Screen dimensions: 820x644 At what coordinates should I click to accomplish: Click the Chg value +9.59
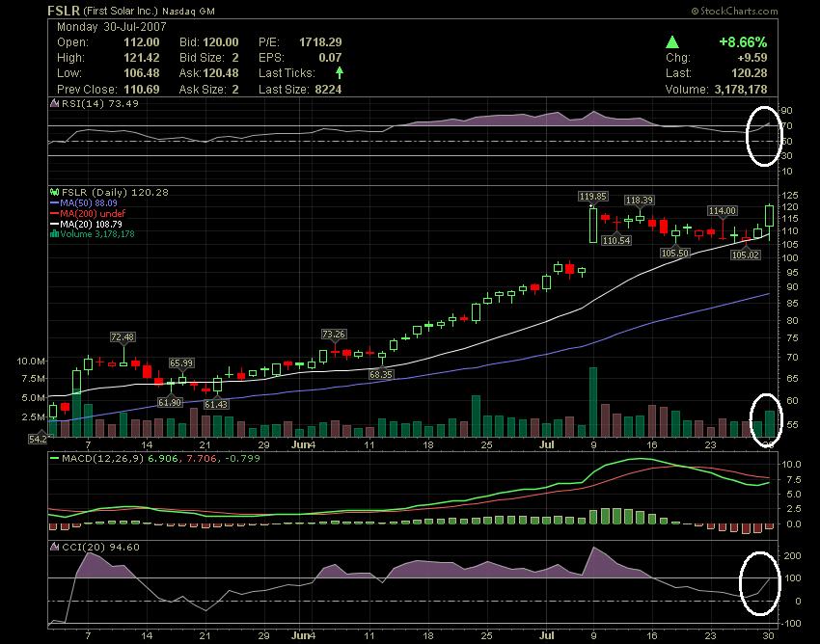(752, 58)
